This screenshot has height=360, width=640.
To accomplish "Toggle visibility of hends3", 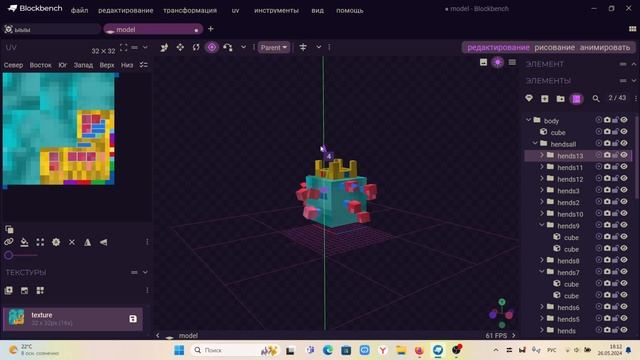I will coord(624,190).
